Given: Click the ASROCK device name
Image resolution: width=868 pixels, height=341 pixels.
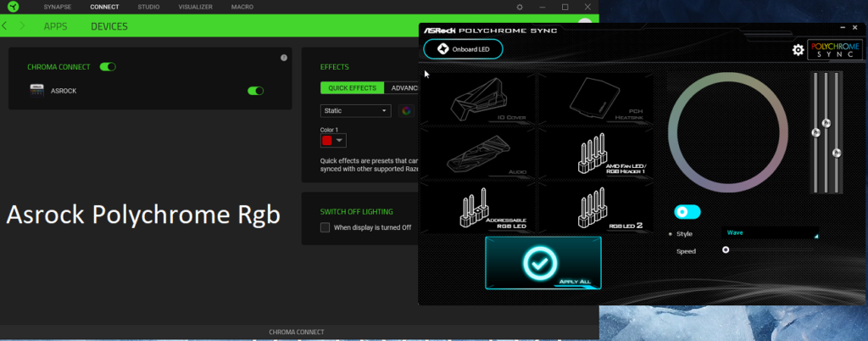Looking at the screenshot, I should (x=64, y=91).
